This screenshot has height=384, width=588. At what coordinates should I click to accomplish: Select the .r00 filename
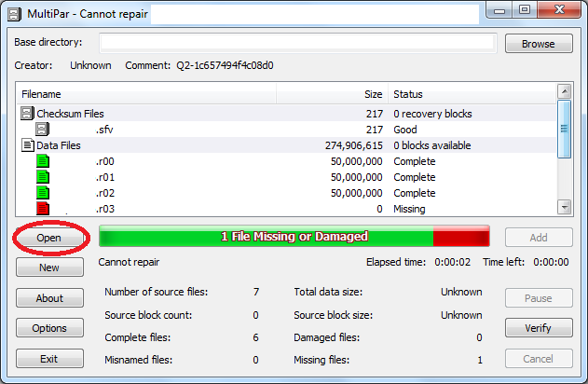[x=104, y=161]
